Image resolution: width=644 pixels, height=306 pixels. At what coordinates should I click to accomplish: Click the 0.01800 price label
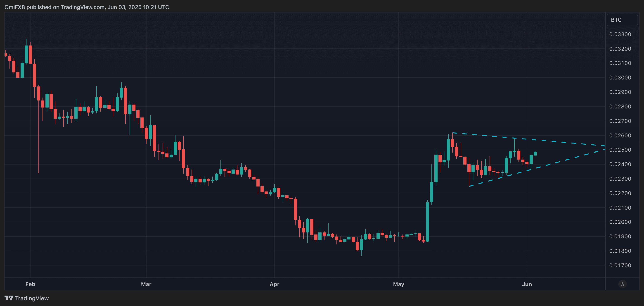[620, 251]
